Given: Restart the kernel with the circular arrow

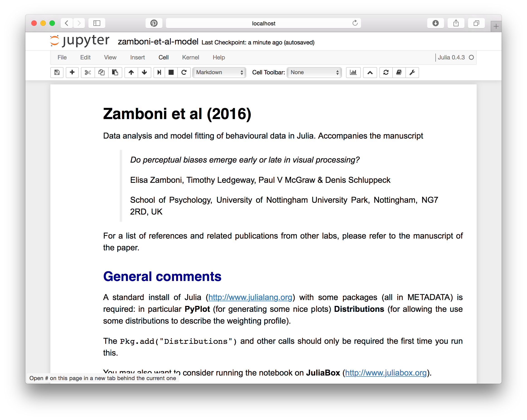Looking at the screenshot, I should (184, 72).
